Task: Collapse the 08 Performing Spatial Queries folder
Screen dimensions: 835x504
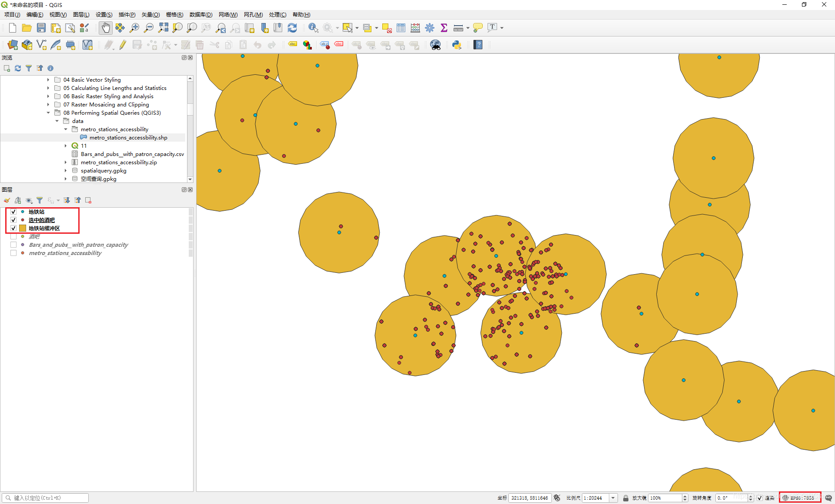Action: click(48, 113)
